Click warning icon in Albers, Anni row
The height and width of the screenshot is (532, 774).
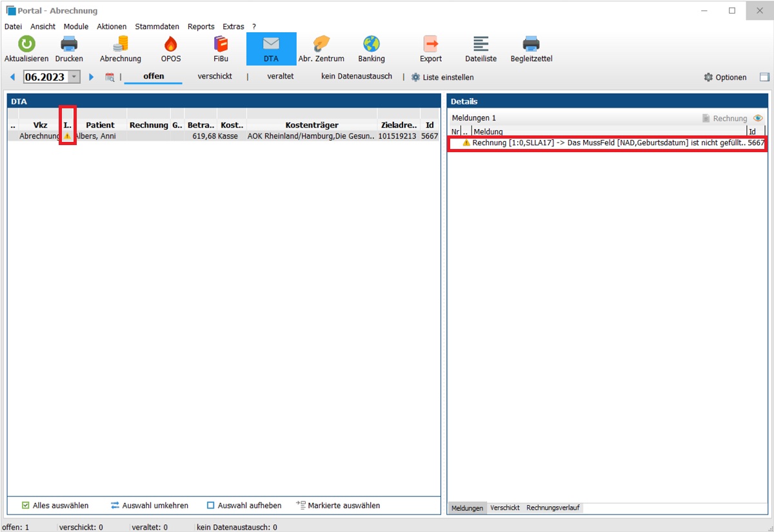[x=68, y=136]
